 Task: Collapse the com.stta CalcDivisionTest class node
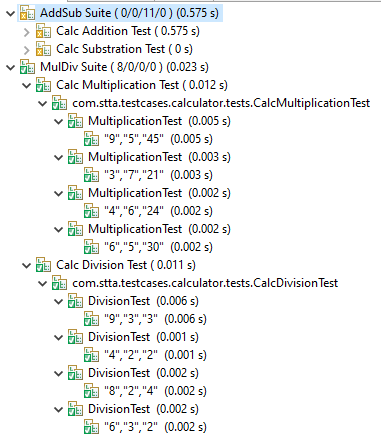[43, 284]
